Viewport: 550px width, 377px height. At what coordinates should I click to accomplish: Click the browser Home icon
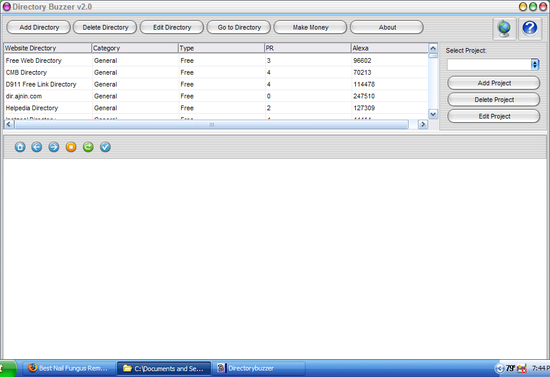(x=20, y=147)
